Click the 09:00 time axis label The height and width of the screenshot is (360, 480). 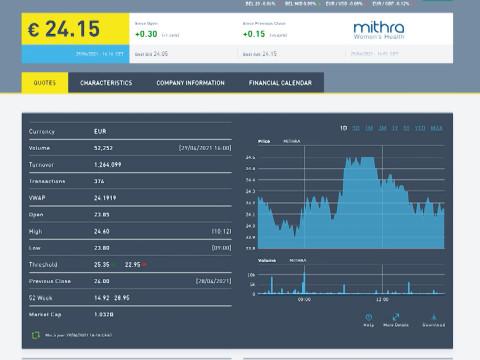point(304,300)
